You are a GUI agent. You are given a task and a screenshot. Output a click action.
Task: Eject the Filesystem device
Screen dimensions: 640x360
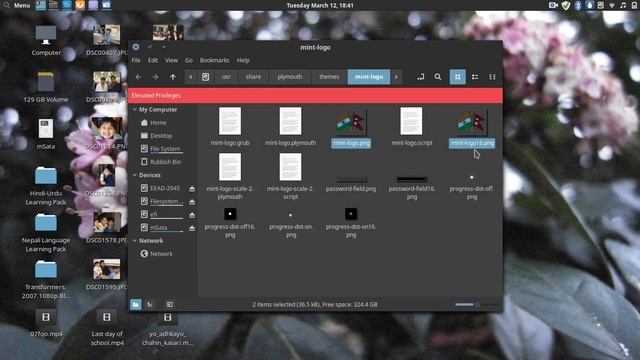[x=192, y=202]
